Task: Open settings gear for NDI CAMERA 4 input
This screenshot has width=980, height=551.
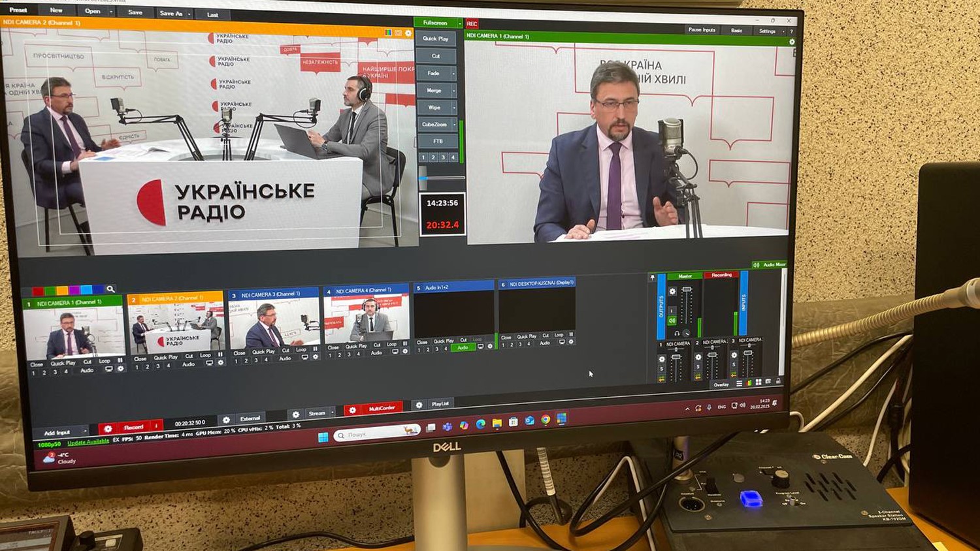Action: tap(405, 351)
